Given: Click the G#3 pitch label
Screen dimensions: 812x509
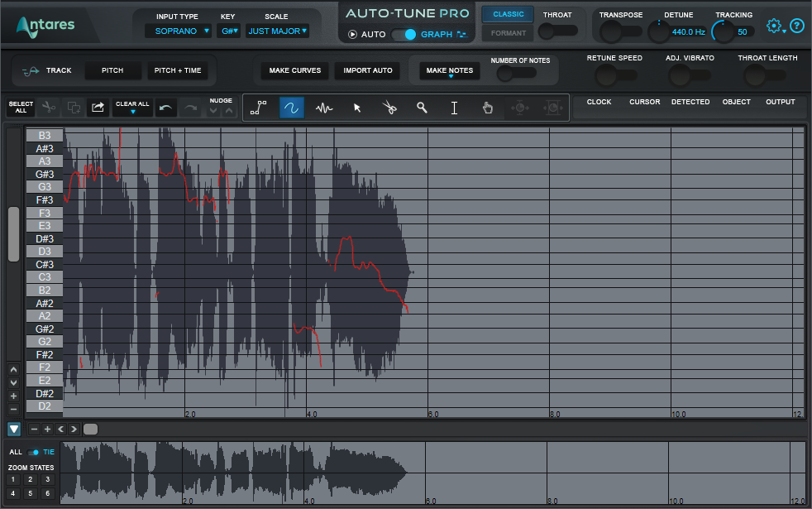Looking at the screenshot, I should pos(45,174).
